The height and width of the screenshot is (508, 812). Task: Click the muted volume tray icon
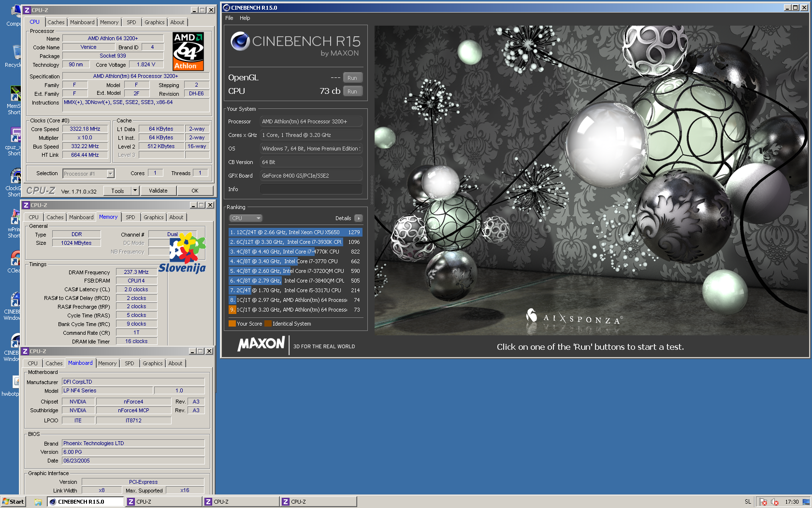click(x=775, y=502)
